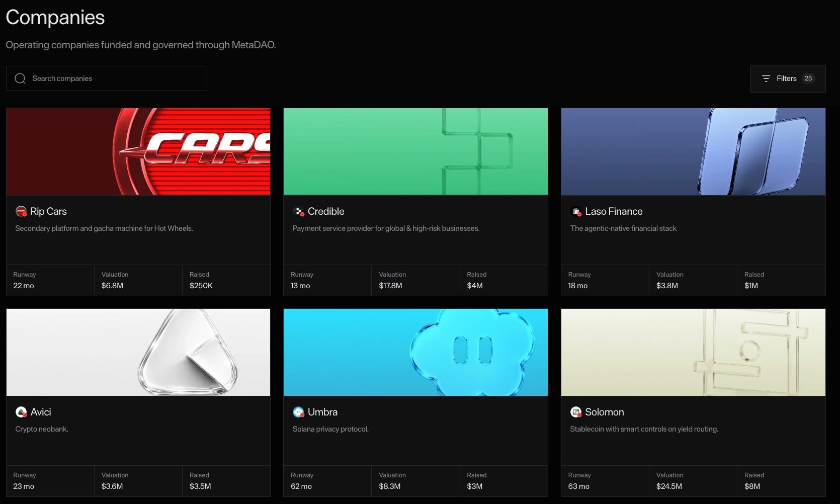
Task: Click Credible runway value 13 mo
Action: click(x=300, y=285)
